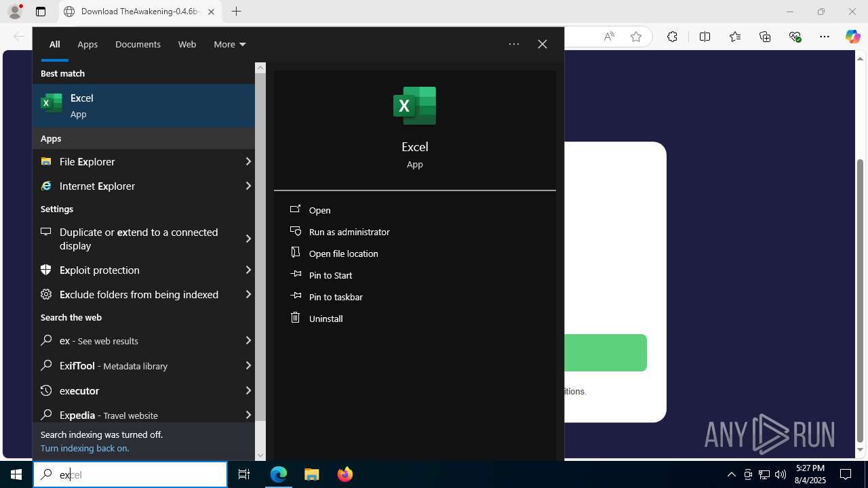Open Copilot in Edge sidebar

point(852,37)
